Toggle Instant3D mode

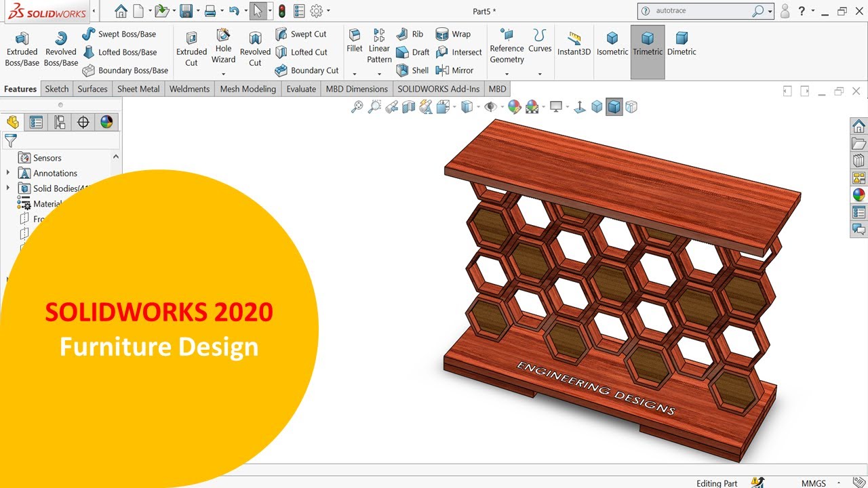[x=574, y=43]
